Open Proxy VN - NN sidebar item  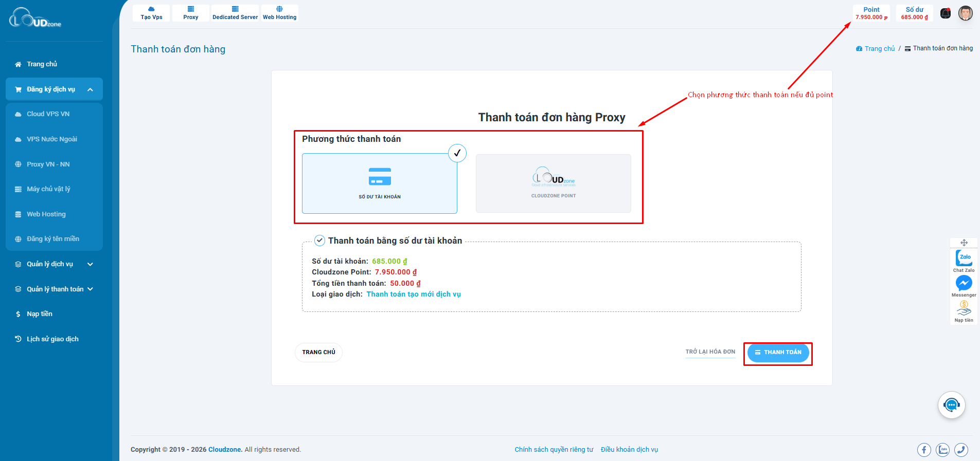(x=48, y=164)
